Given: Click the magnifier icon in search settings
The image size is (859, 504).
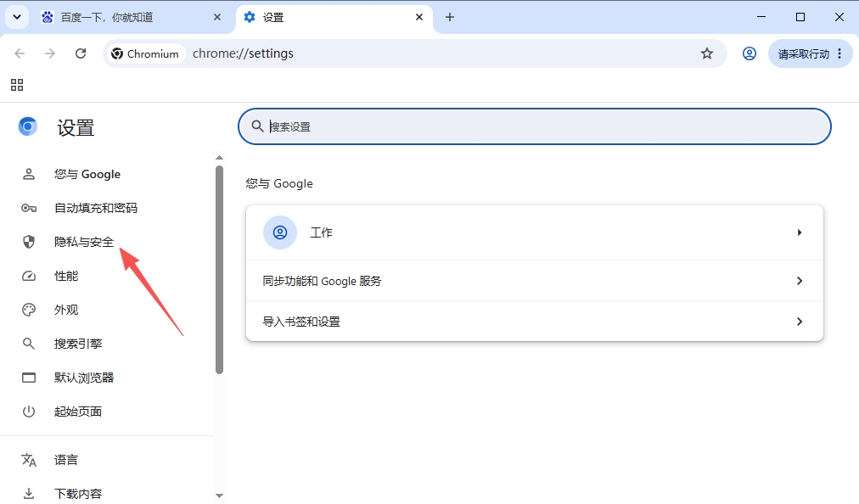Looking at the screenshot, I should 257,126.
